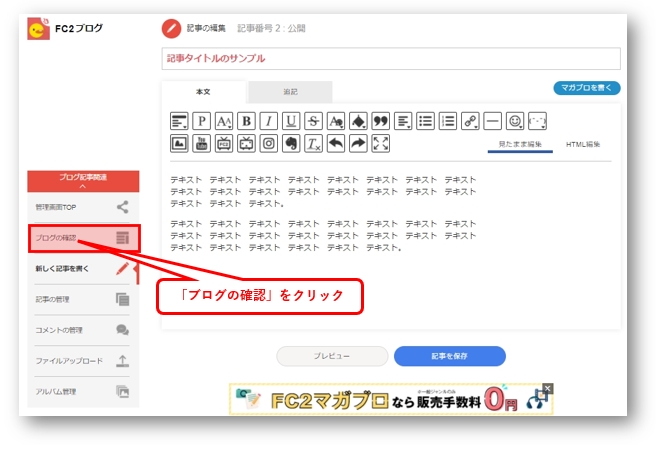Open アルバム管理 in sidebar
Screen dimensions: 661x449
82,392
